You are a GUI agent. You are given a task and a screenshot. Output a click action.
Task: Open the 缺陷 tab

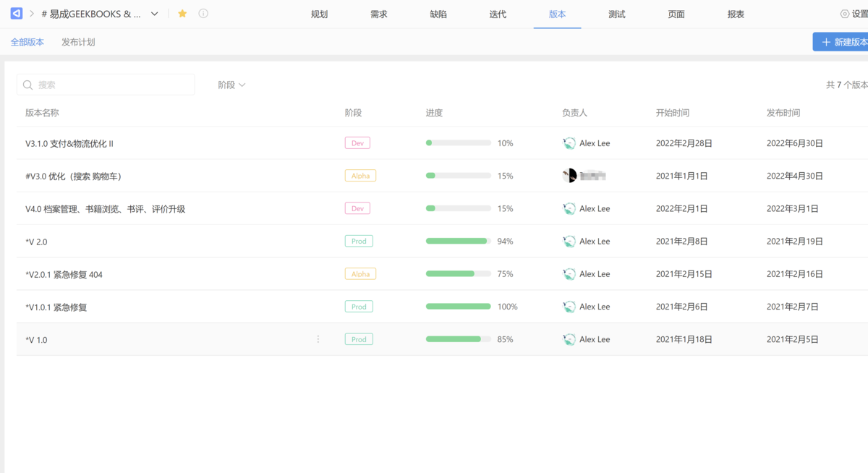click(438, 14)
